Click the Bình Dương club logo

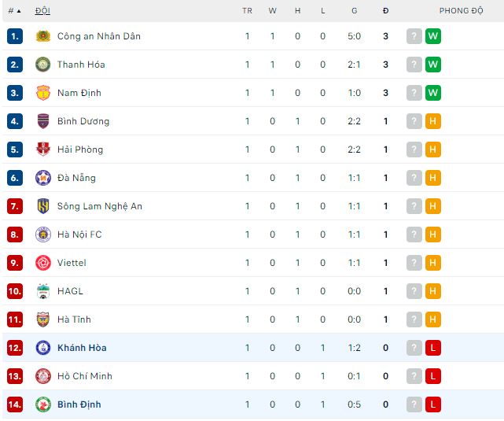(43, 121)
